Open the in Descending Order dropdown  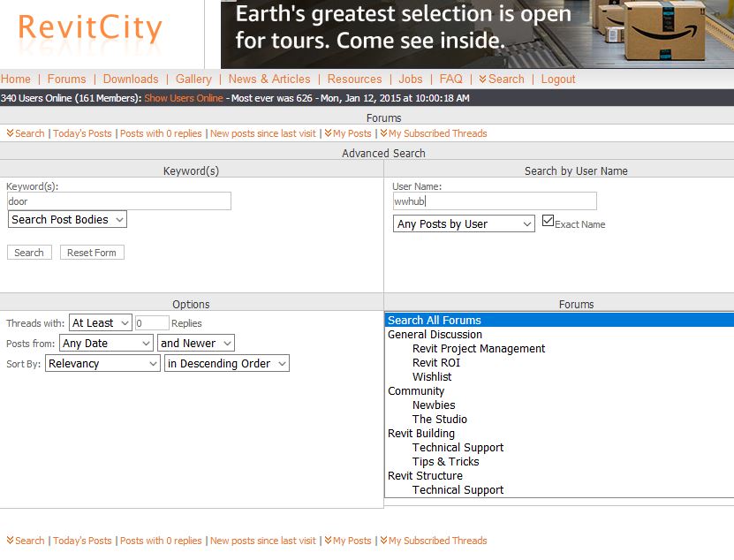(x=227, y=363)
